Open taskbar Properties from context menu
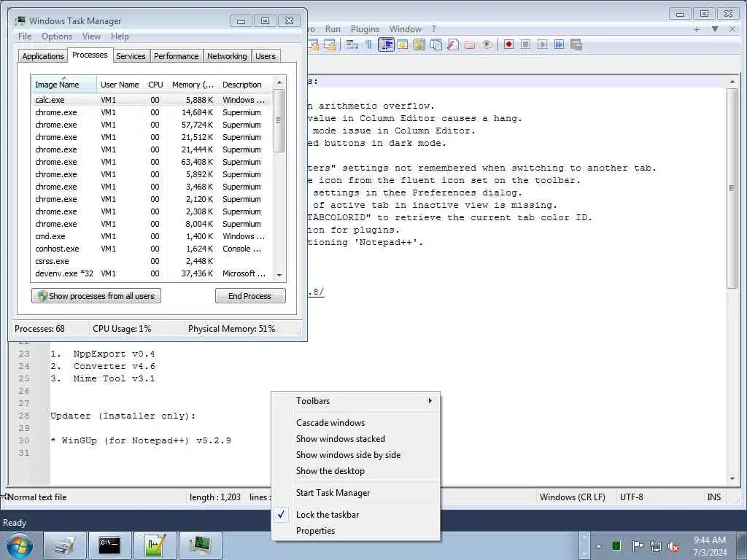The height and width of the screenshot is (560, 747). 355,531
